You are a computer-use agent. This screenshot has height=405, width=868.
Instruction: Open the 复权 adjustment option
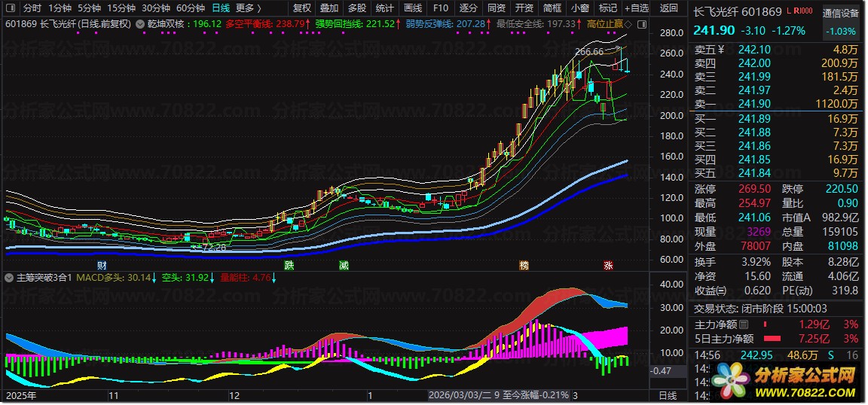pyautogui.click(x=301, y=8)
